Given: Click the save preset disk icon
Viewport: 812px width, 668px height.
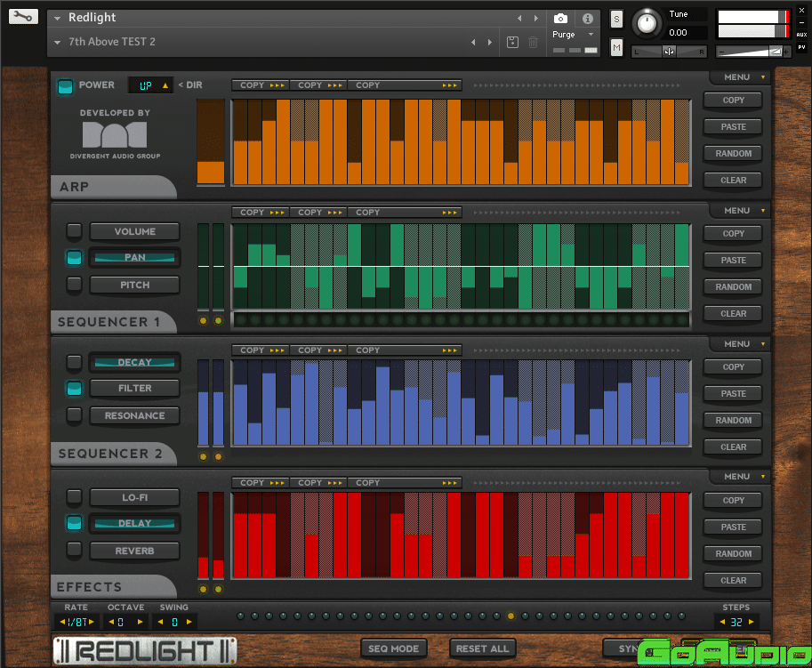Looking at the screenshot, I should [x=512, y=42].
